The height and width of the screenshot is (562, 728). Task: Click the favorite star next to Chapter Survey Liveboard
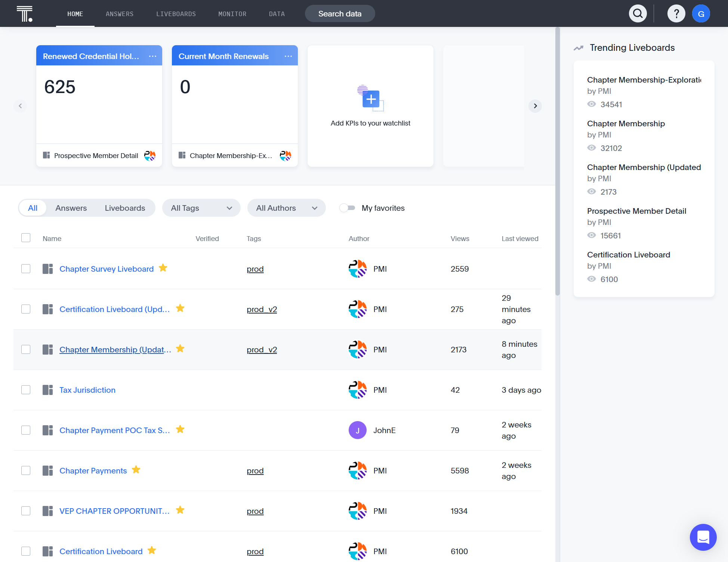click(163, 268)
